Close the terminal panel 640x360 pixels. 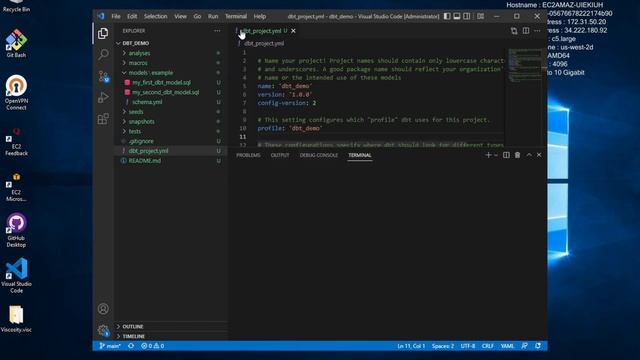tap(539, 155)
